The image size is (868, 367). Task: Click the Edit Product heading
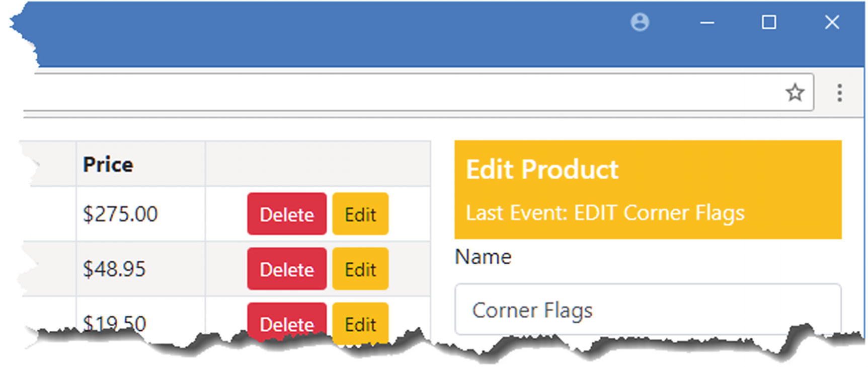click(542, 170)
